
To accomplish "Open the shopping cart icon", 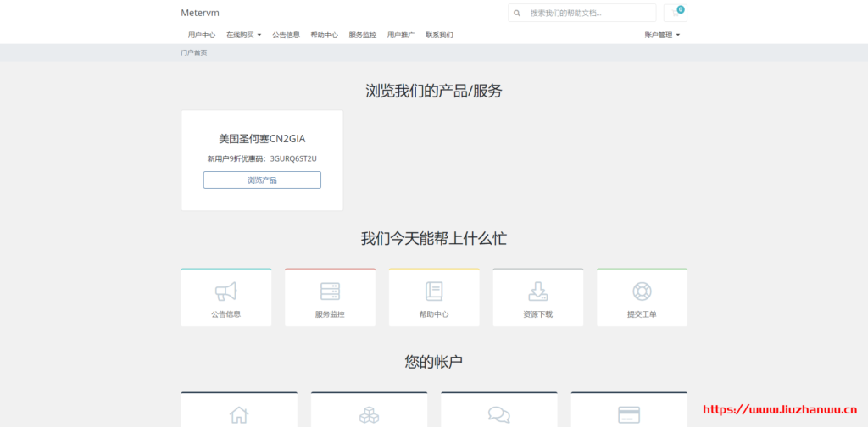I will point(676,13).
